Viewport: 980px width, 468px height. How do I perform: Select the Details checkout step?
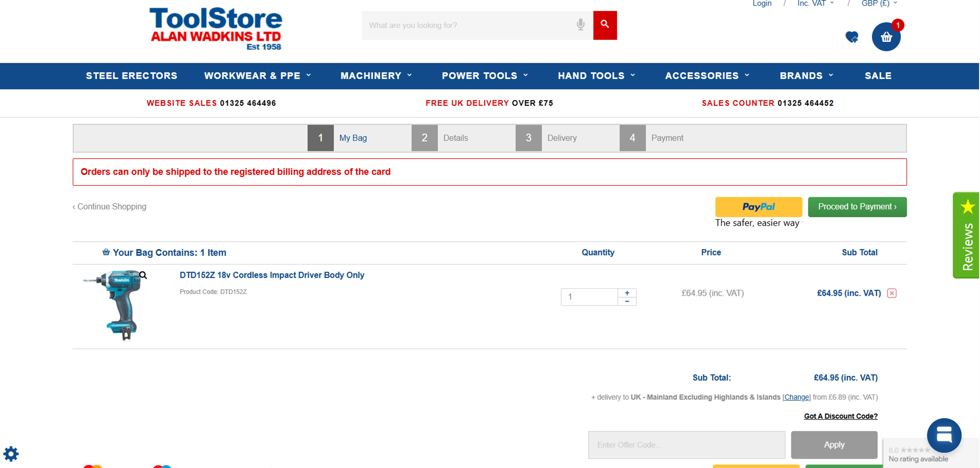[440, 138]
